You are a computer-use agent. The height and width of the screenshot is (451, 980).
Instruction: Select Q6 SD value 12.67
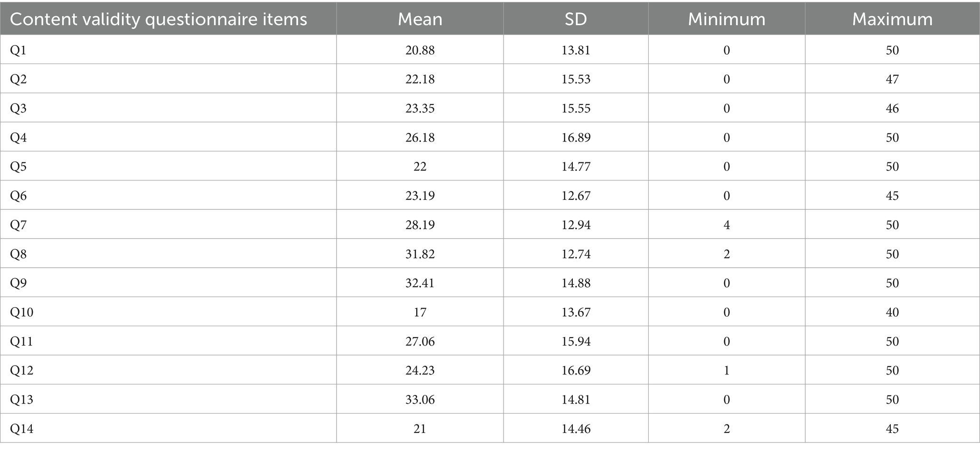coord(576,196)
